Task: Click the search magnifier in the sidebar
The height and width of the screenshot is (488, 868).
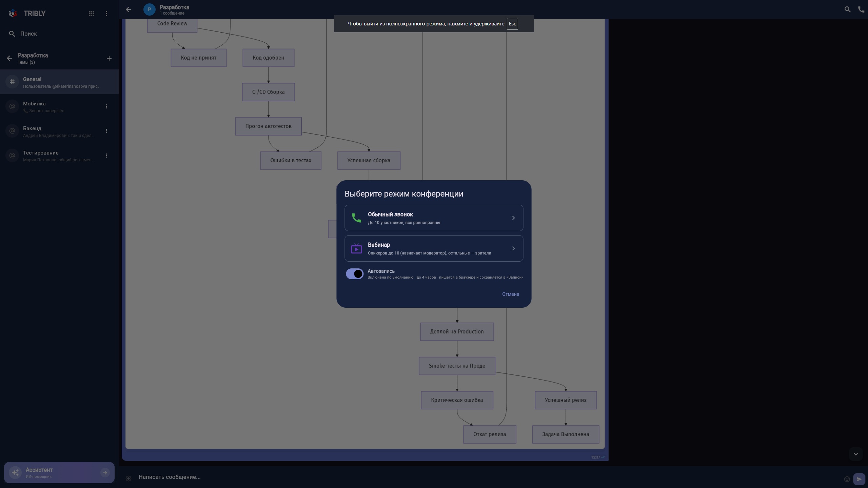Action: point(12,34)
